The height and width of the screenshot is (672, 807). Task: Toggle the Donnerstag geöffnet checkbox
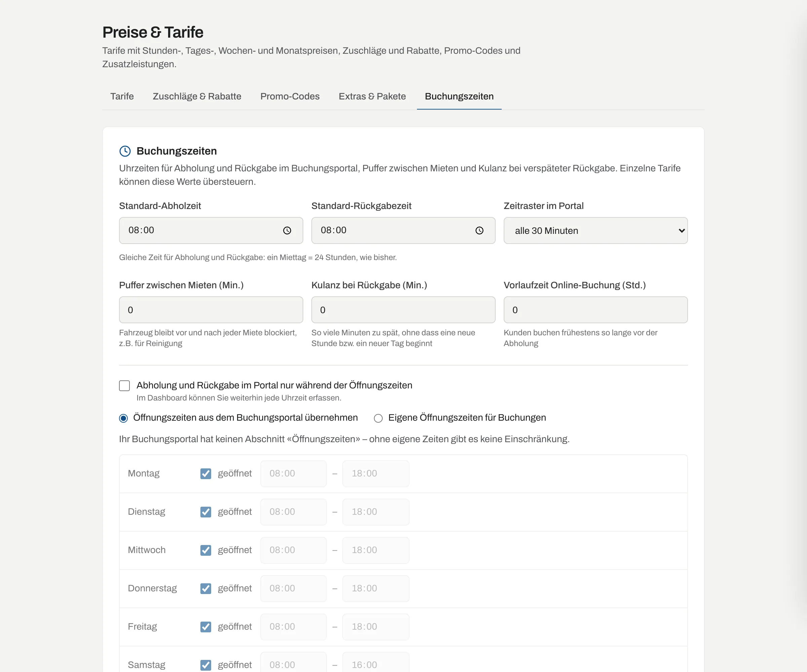pos(205,589)
